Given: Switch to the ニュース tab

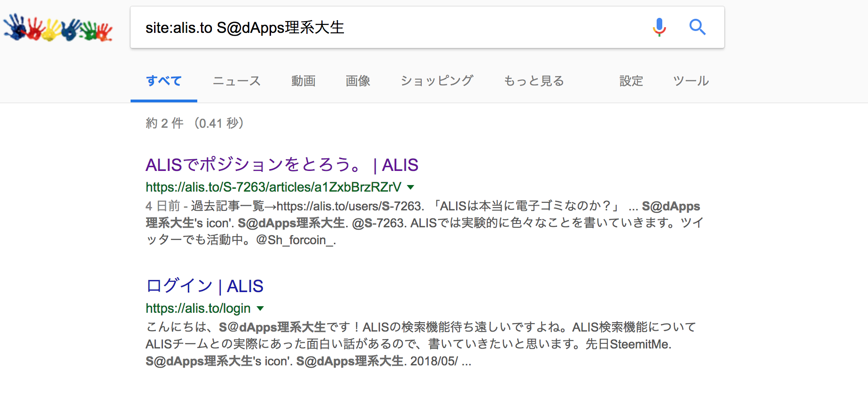Looking at the screenshot, I should tap(236, 81).
